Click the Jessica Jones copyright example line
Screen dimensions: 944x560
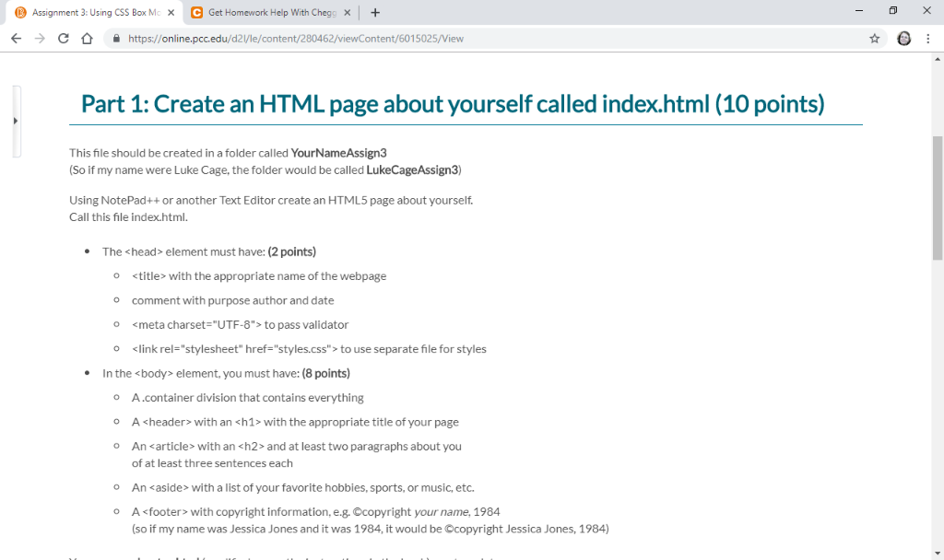[371, 529]
